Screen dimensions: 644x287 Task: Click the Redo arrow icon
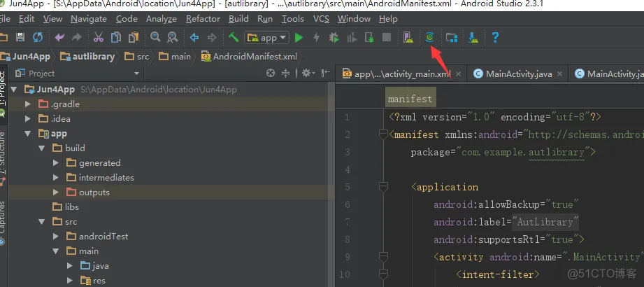(x=77, y=38)
